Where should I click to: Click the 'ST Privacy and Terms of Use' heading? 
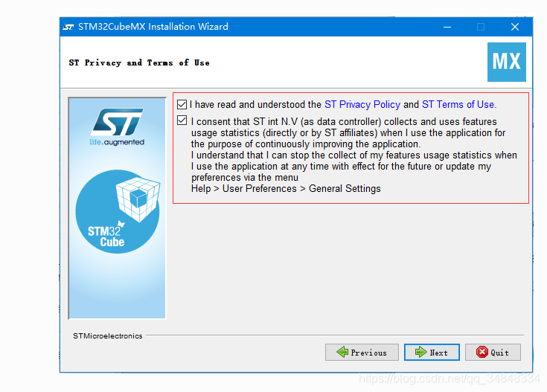139,62
